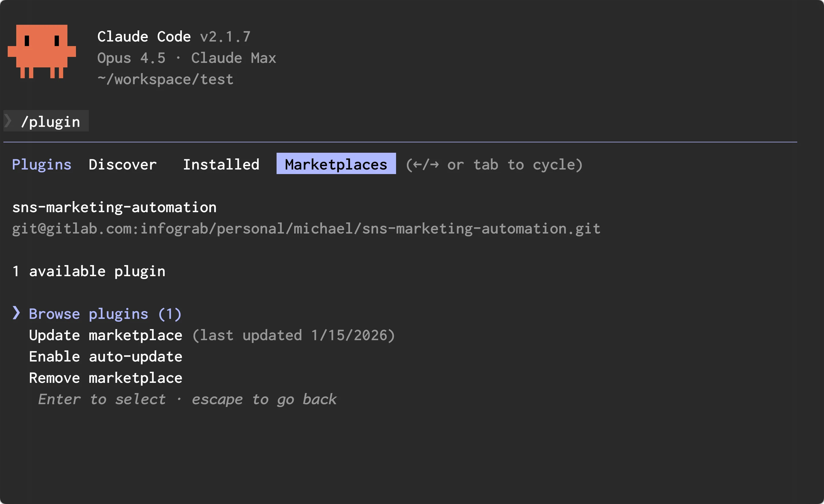
Task: Click the gitlab repository URL
Action: (x=306, y=229)
